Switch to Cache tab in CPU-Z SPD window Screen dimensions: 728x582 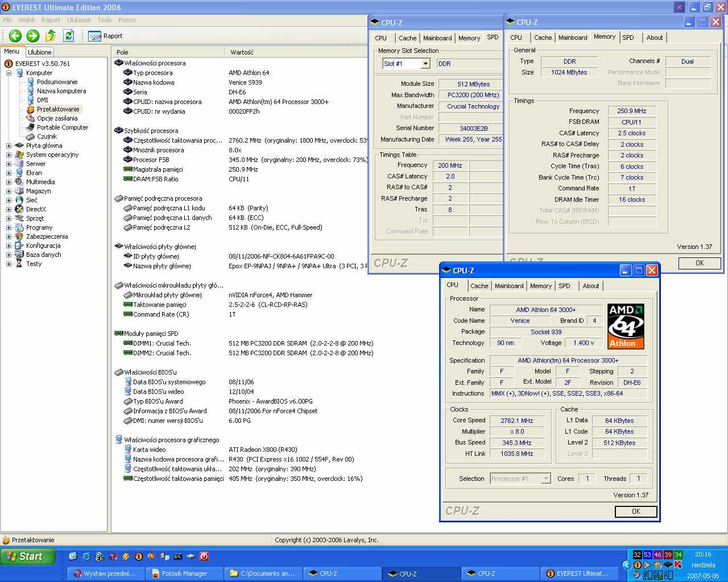pos(407,38)
